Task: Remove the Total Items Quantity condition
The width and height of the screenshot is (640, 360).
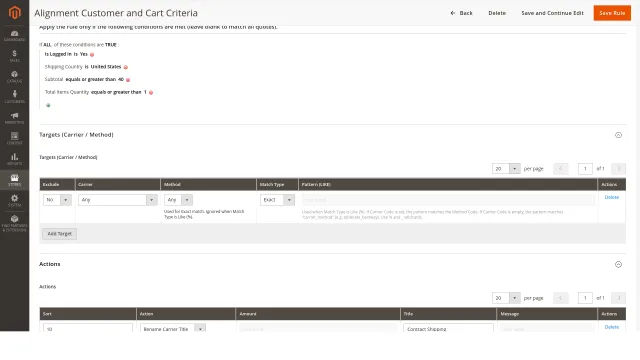Action: 151,93
